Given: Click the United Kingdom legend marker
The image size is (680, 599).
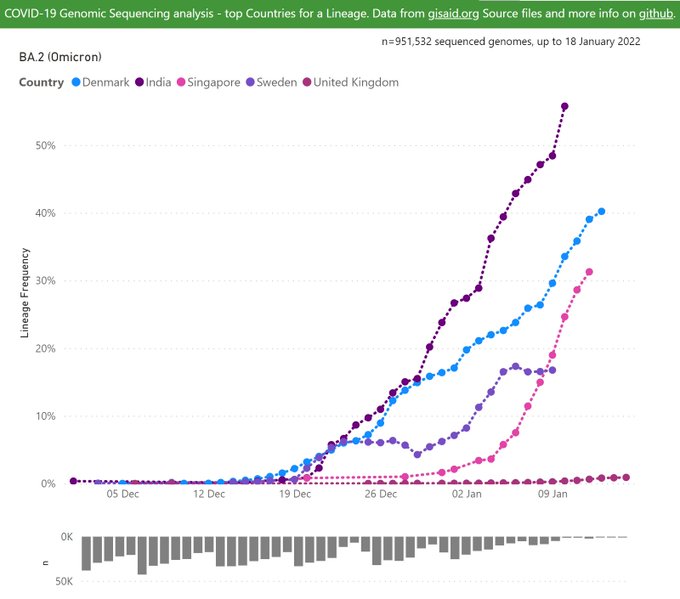Looking at the screenshot, I should 306,82.
